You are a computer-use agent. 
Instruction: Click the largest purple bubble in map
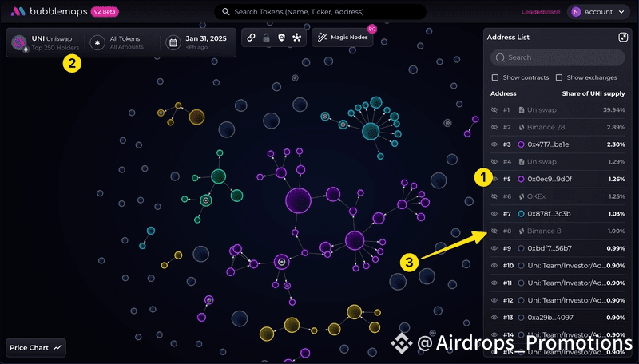tap(298, 200)
